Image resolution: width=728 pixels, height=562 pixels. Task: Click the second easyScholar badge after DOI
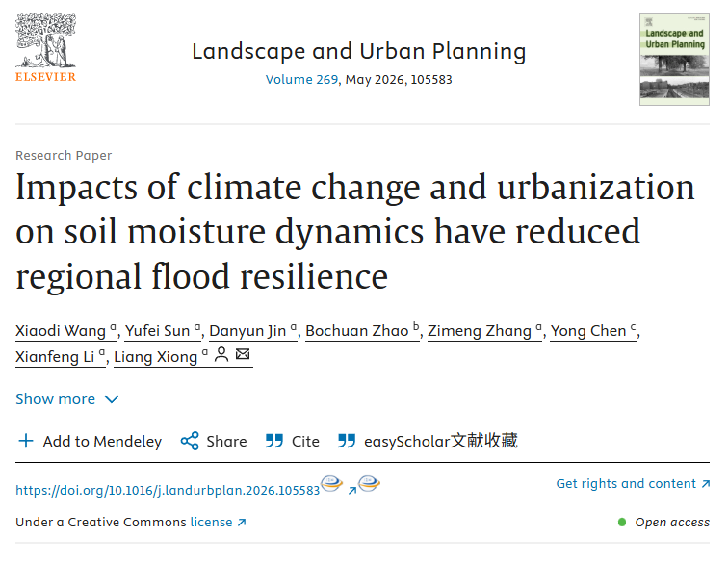click(x=369, y=484)
